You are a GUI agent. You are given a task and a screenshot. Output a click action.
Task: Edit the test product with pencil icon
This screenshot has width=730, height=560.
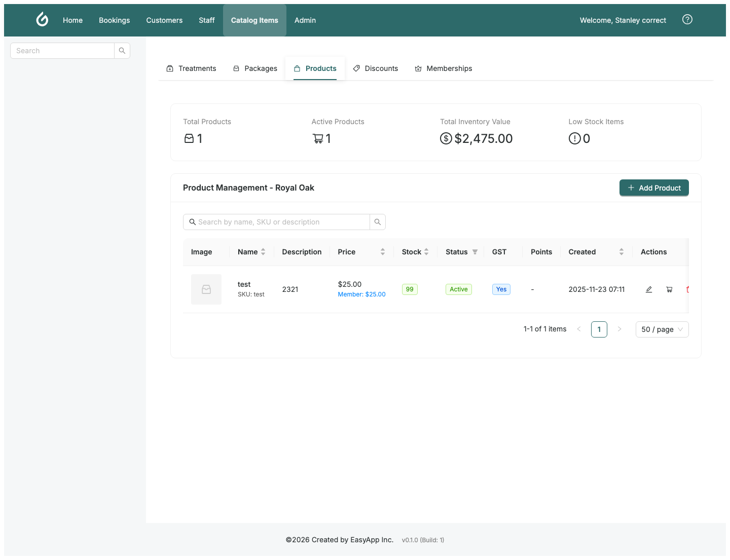(649, 289)
